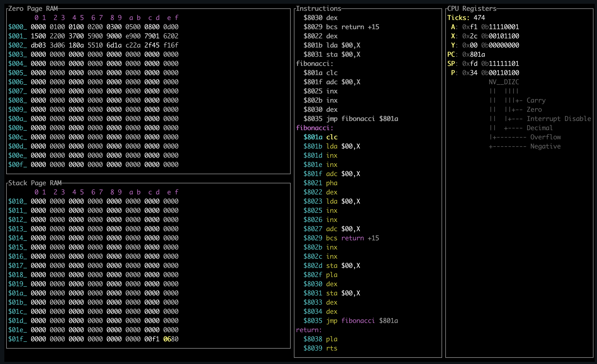Click the return: label in Instructions
This screenshot has width=597, height=364.
click(x=309, y=330)
